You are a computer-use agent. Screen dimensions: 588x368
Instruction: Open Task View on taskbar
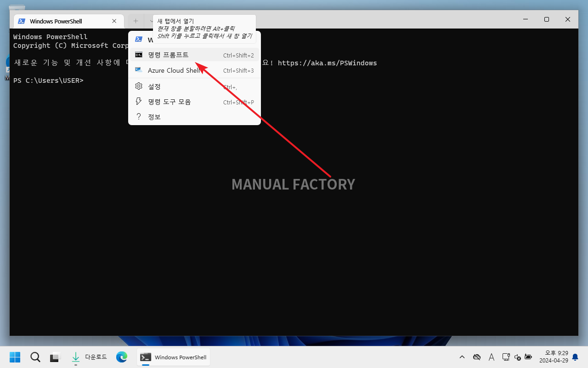(x=56, y=357)
